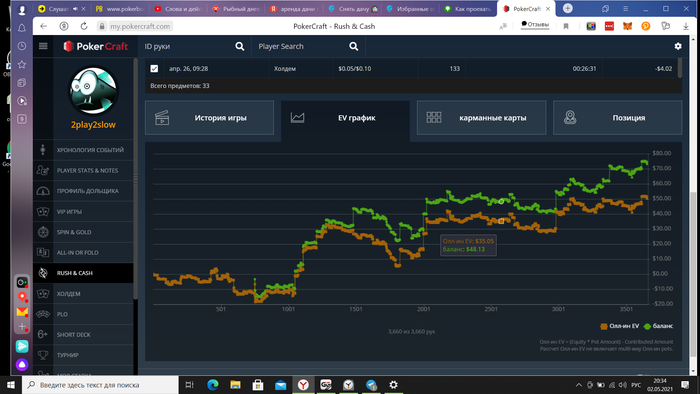Image resolution: width=700 pixels, height=394 pixels.
Task: Open Yandex Browser from taskbar
Action: pyautogui.click(x=303, y=385)
